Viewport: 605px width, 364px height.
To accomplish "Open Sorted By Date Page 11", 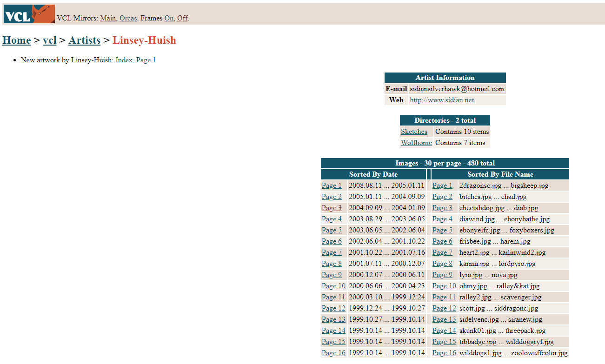I will (333, 297).
